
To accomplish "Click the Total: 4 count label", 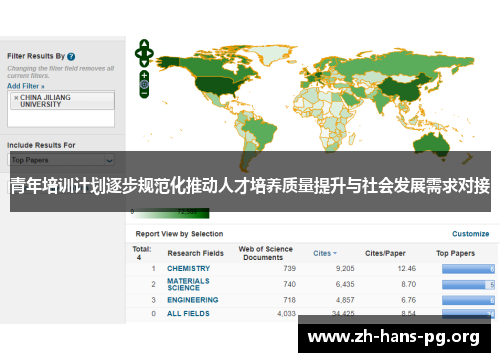I will pyautogui.click(x=142, y=253).
